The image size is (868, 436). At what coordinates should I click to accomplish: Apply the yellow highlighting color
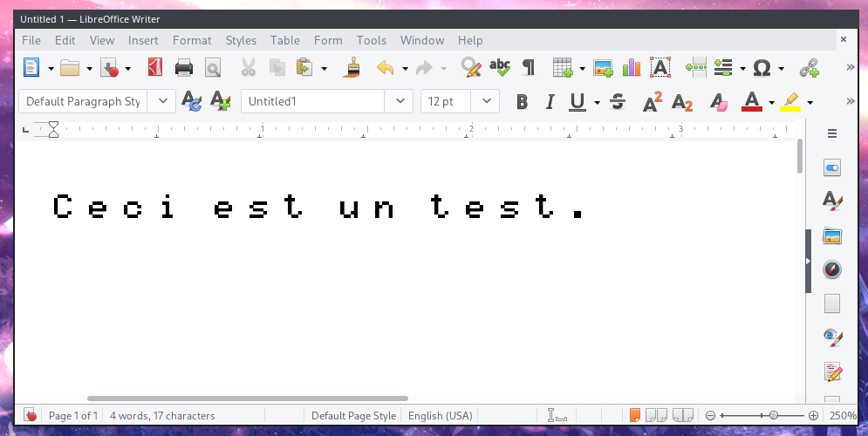click(790, 102)
